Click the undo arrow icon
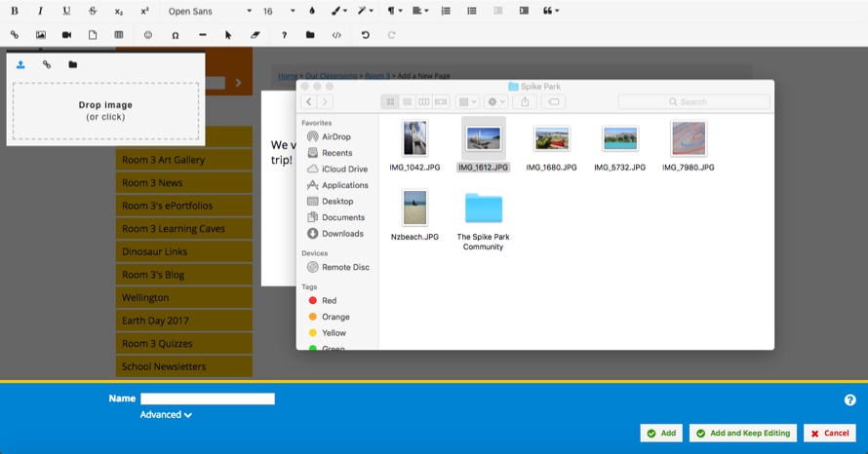 (x=366, y=35)
